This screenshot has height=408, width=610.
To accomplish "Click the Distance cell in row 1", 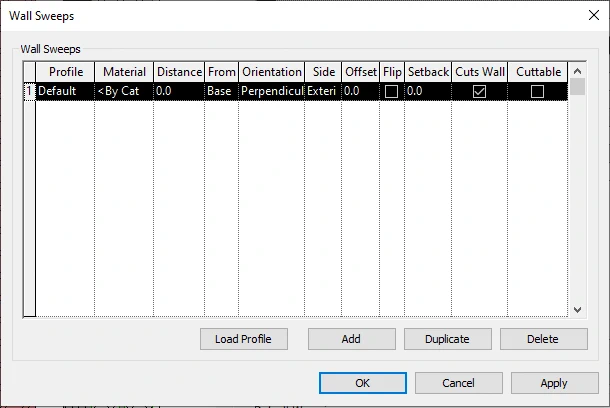I will pyautogui.click(x=178, y=91).
